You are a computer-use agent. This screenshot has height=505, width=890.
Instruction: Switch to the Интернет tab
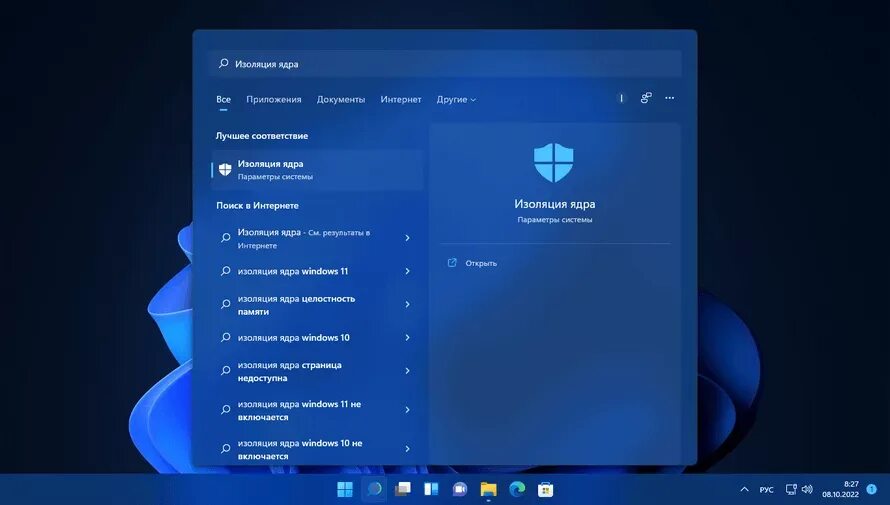click(x=401, y=99)
